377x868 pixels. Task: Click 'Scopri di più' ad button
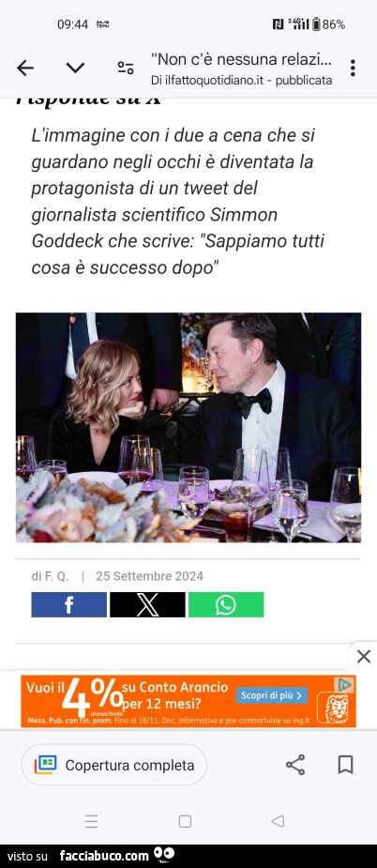[x=272, y=695]
